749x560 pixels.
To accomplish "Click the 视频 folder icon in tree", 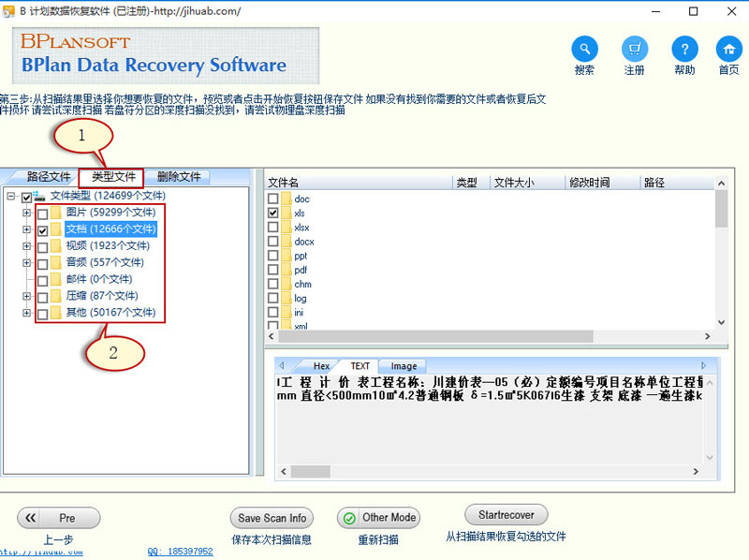I will pyautogui.click(x=56, y=246).
